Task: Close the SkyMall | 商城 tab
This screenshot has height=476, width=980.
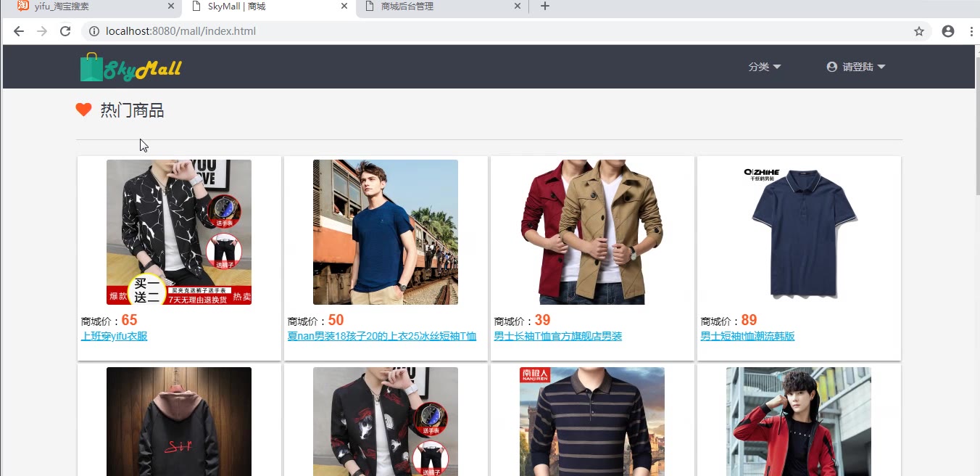Action: coord(344,6)
